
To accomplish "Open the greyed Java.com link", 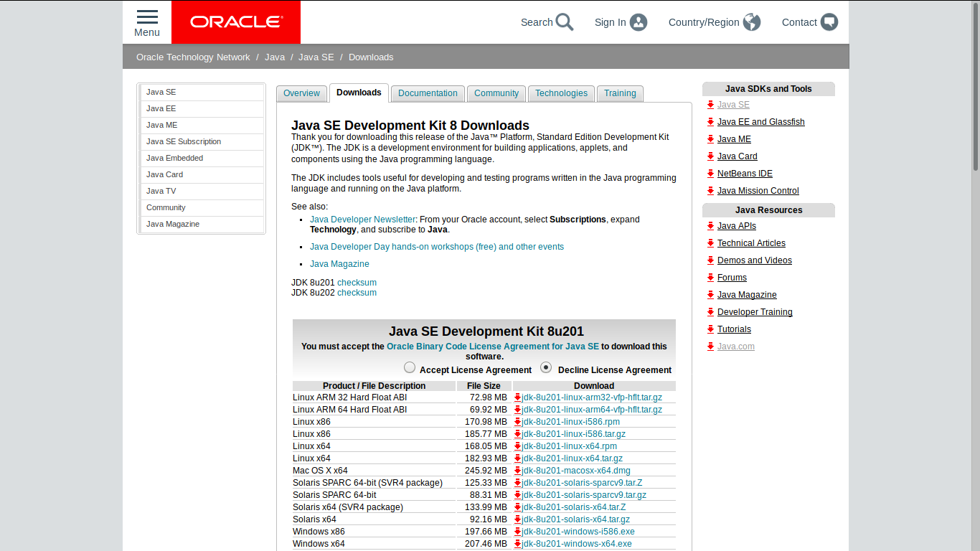I will (x=736, y=347).
